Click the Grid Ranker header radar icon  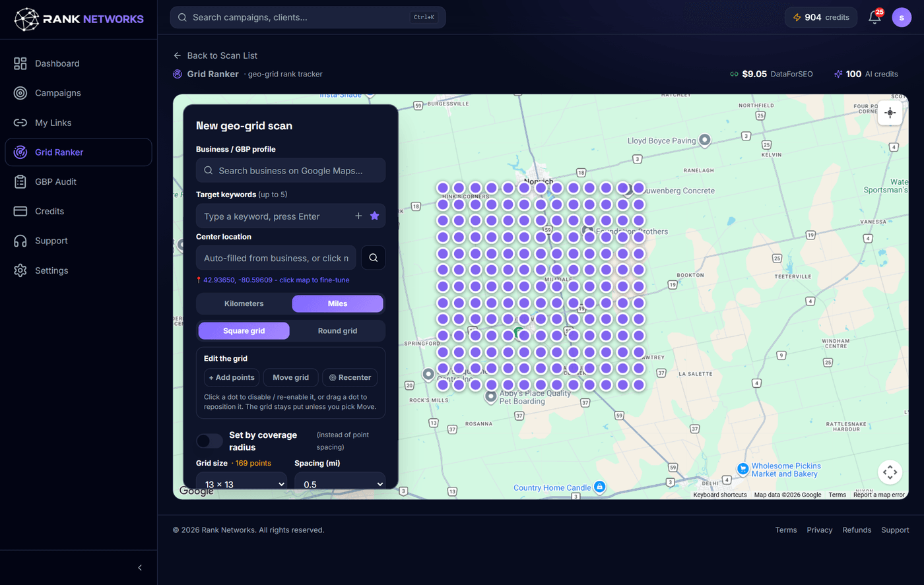(178, 74)
